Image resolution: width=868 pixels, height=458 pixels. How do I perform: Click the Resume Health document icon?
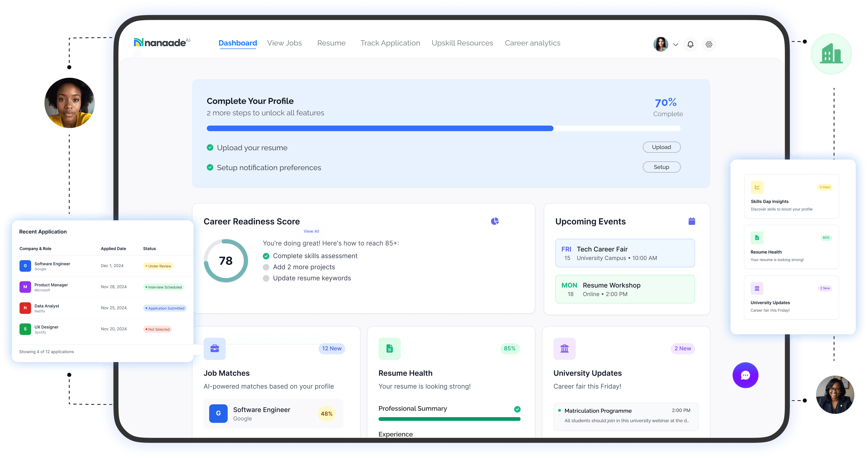pos(389,349)
